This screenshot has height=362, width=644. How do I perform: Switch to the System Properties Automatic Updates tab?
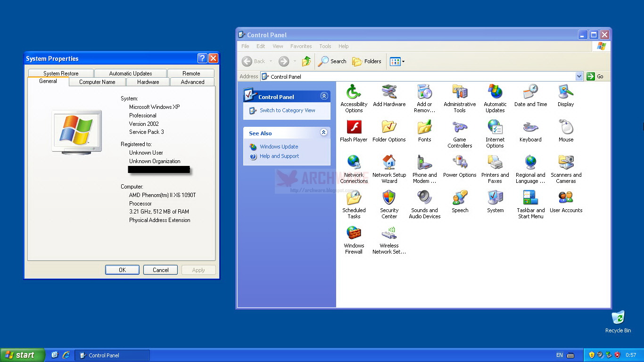131,74
